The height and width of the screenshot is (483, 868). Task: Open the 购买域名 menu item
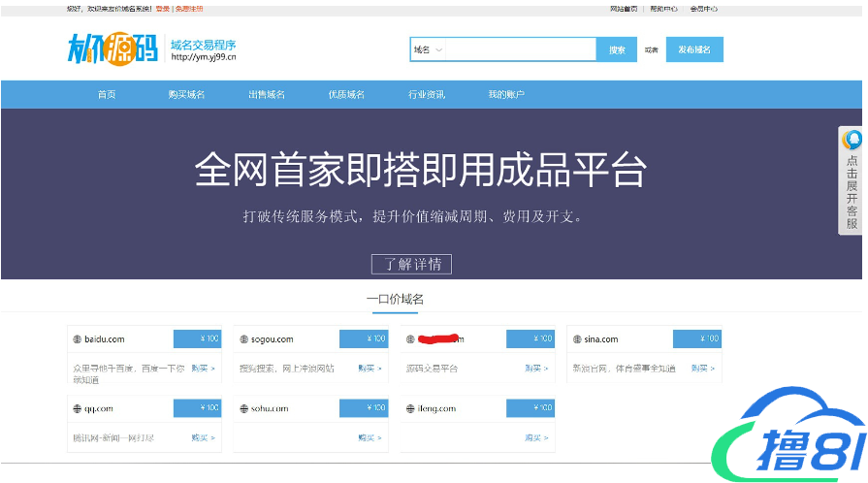point(186,94)
